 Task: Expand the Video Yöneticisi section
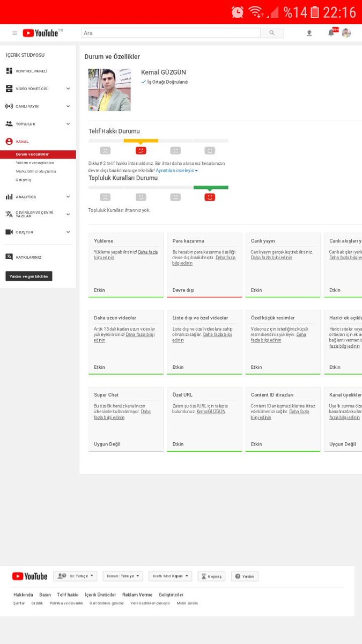[68, 89]
